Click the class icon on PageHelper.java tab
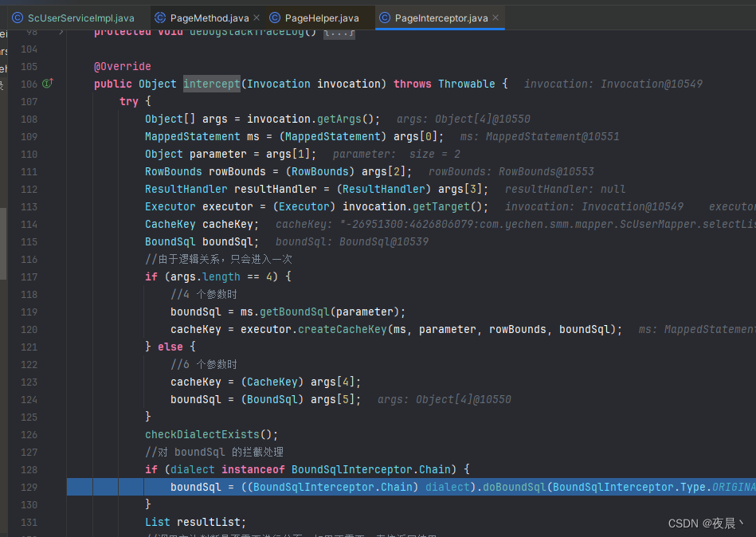Screen dimensions: 756x537 pyautogui.click(x=275, y=18)
